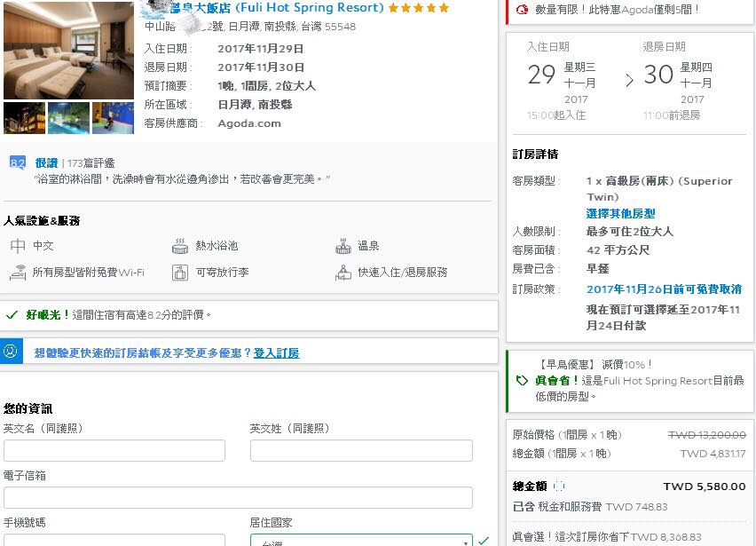Click 選擇其他房型 to choose another room

(x=620, y=214)
